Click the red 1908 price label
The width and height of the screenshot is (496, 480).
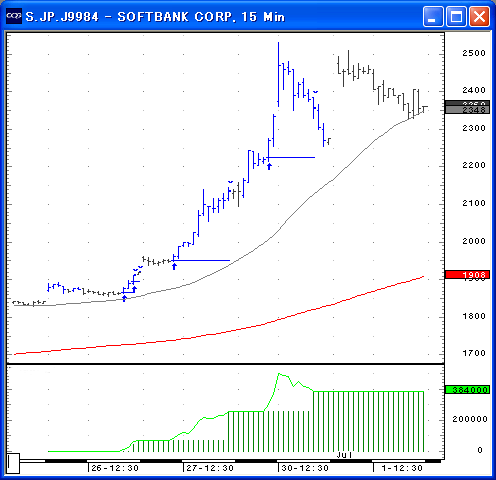467,275
